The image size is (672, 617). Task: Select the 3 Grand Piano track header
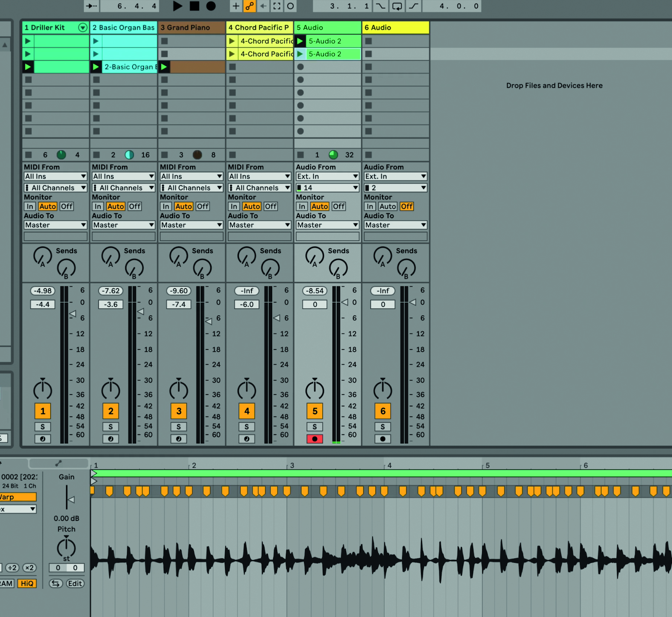coord(192,28)
